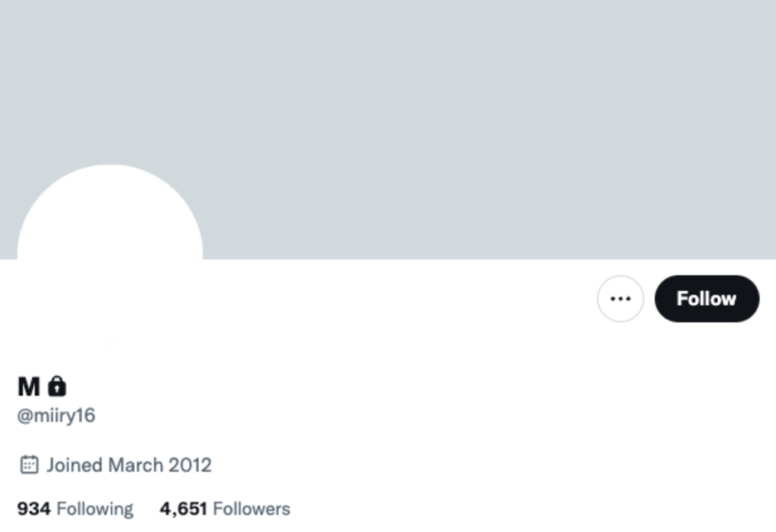
Task: Open the 934 Following list
Action: pyautogui.click(x=75, y=509)
